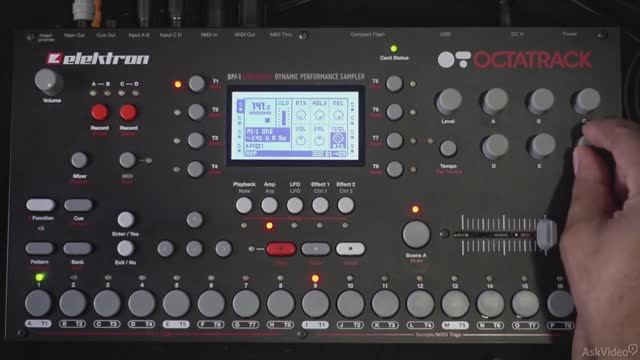Tap trig key 5
Screen dimensions: 640x360
(176, 304)
